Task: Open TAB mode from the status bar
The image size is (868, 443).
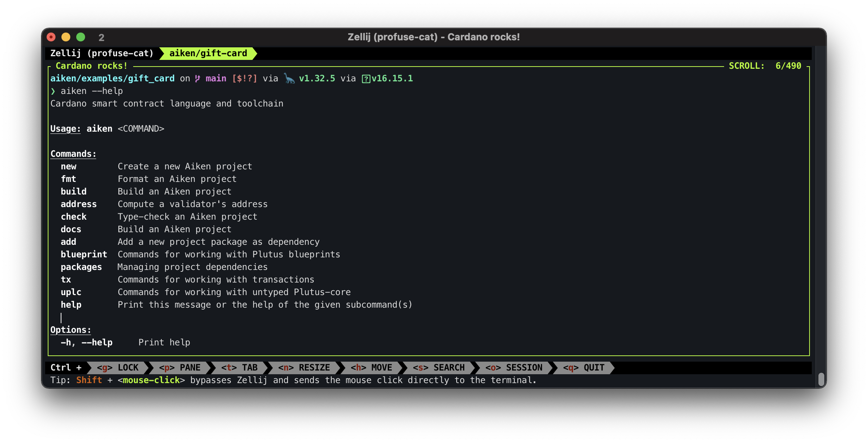Action: pyautogui.click(x=239, y=368)
